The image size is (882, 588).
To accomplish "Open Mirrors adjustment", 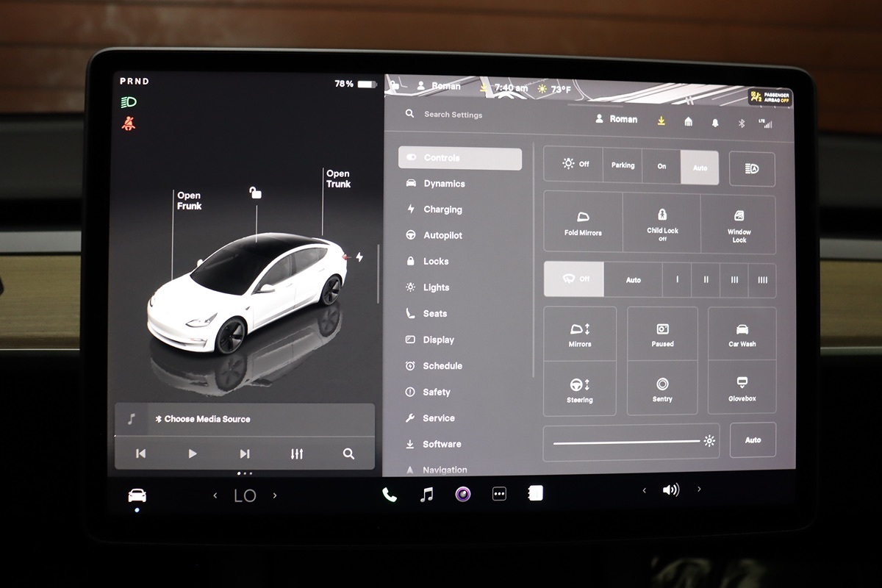I will (x=580, y=334).
